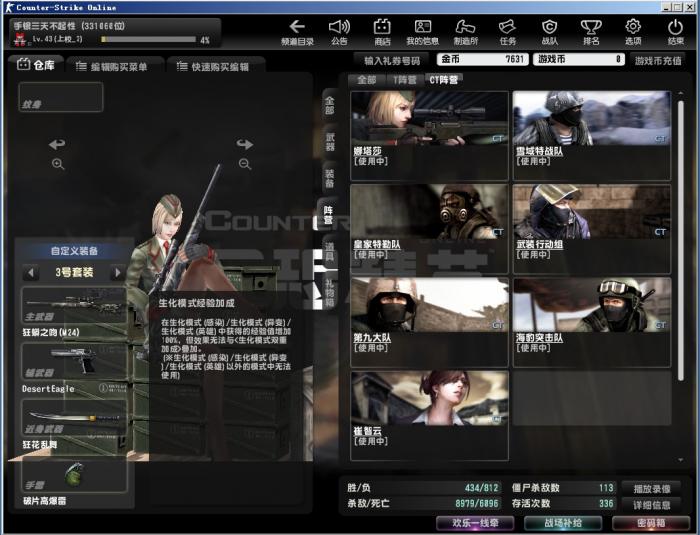700x535 pixels.
Task: Click the 游戏币 balance field
Action: click(579, 59)
